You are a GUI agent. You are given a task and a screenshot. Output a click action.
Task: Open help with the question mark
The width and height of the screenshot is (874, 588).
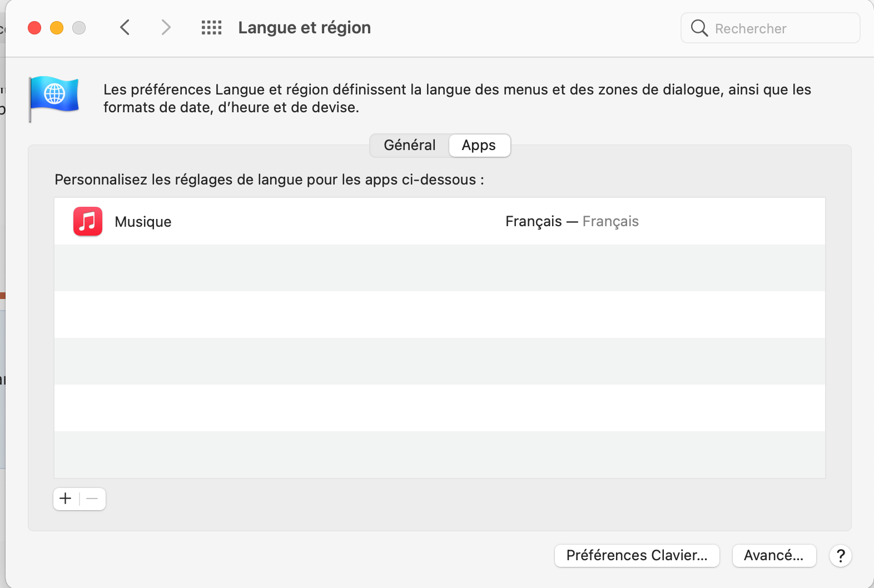[840, 555]
